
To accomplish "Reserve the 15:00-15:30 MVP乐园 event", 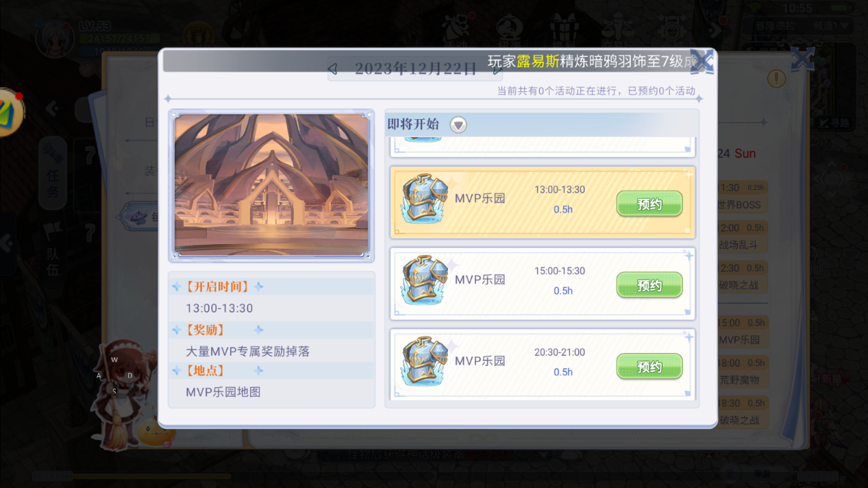I will tap(649, 285).
